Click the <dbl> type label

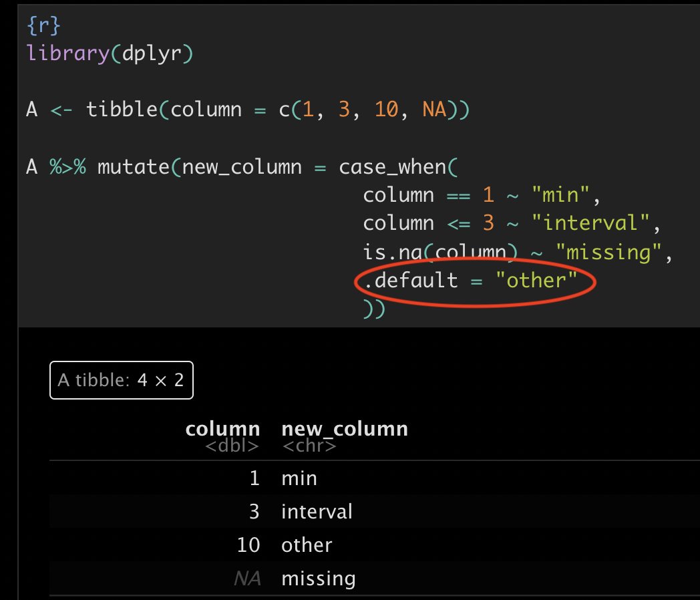232,446
